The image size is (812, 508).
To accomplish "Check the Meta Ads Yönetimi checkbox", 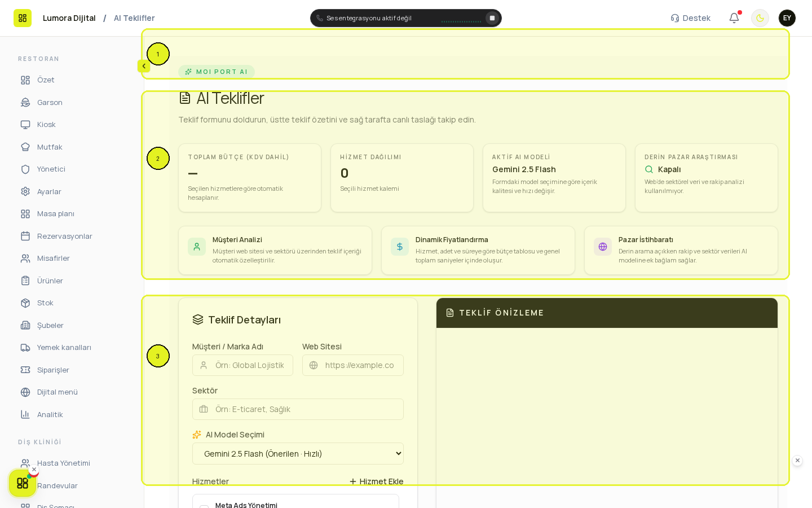I will (x=204, y=506).
